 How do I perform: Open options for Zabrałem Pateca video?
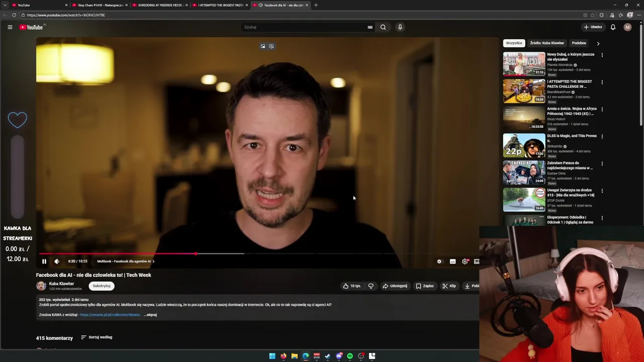pos(602,164)
